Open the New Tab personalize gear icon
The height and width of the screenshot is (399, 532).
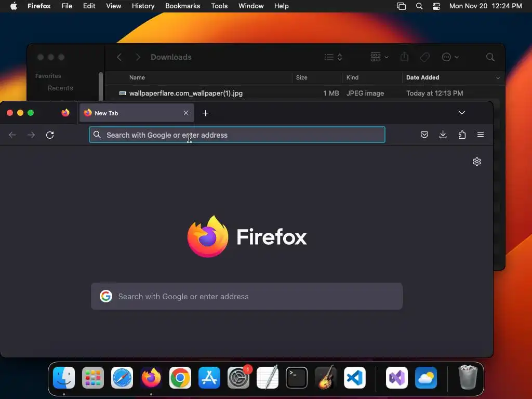pyautogui.click(x=477, y=162)
